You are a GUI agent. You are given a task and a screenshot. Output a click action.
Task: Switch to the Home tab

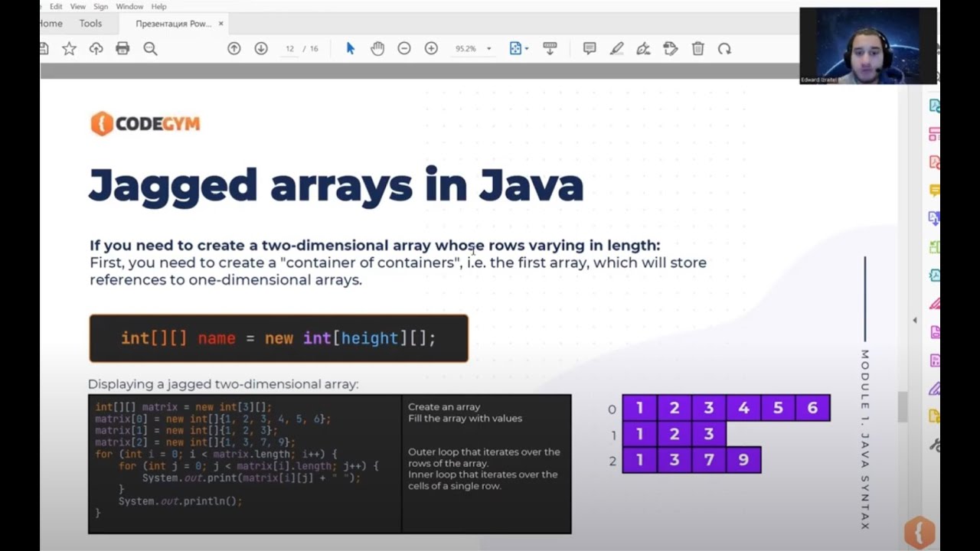click(51, 24)
